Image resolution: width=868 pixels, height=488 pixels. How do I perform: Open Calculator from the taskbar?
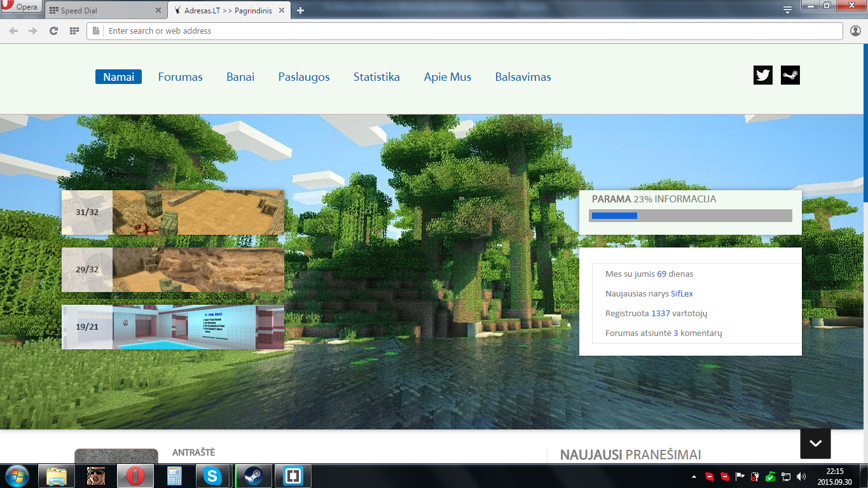pos(174,475)
